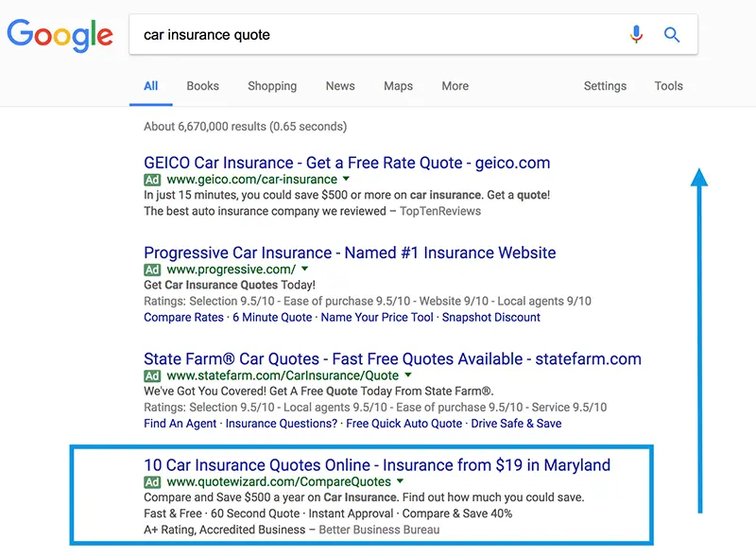Click the Ad badge beside geico.com URL
This screenshot has width=756, height=558.
click(152, 180)
